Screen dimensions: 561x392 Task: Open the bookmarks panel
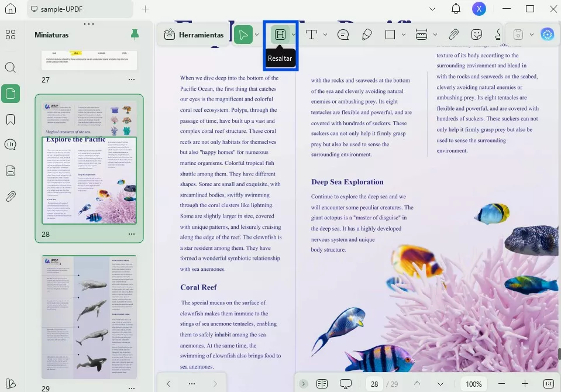coord(11,119)
